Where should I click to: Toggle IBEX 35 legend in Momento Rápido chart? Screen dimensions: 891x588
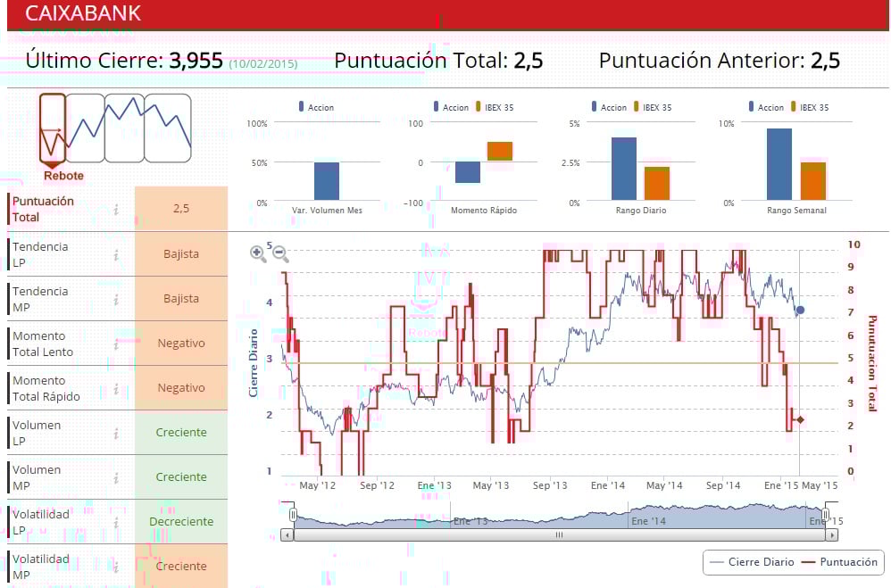[495, 107]
